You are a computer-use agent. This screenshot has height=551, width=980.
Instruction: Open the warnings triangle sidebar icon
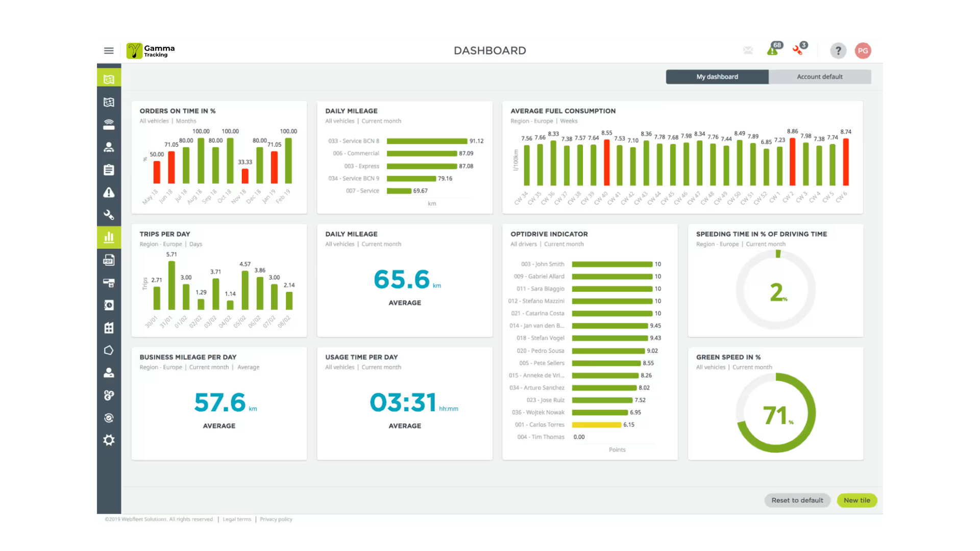[x=109, y=192]
